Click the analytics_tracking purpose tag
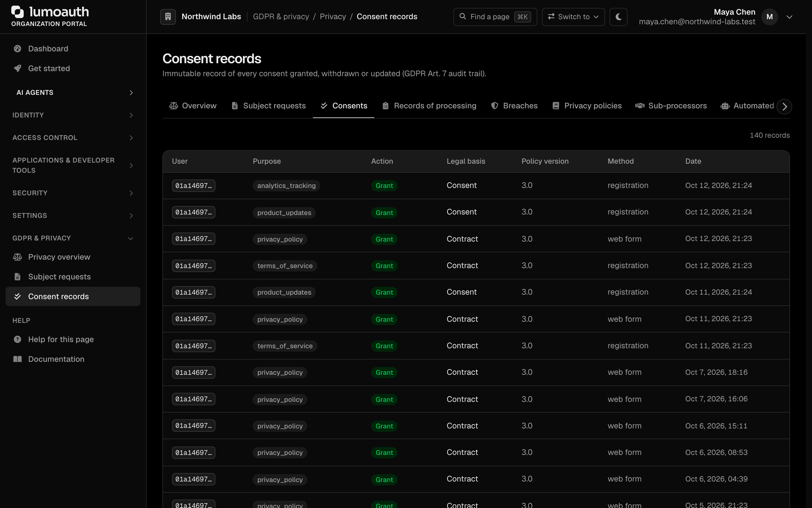Screen dimensions: 812x508 point(286,185)
